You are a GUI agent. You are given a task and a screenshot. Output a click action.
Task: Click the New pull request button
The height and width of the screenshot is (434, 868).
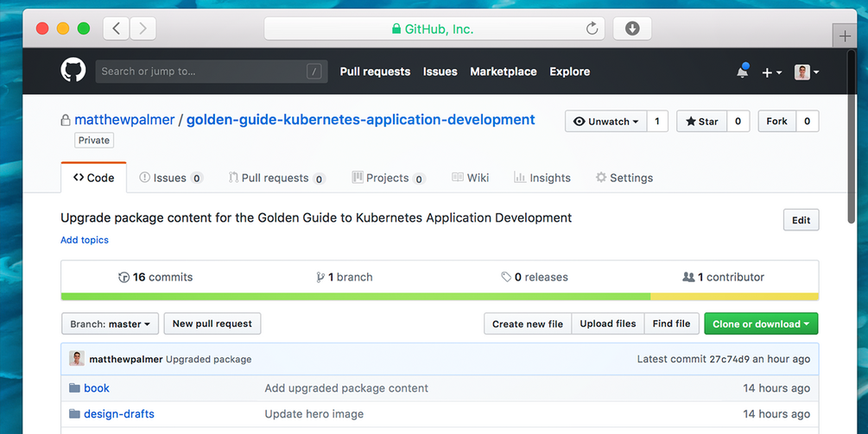pyautogui.click(x=212, y=324)
